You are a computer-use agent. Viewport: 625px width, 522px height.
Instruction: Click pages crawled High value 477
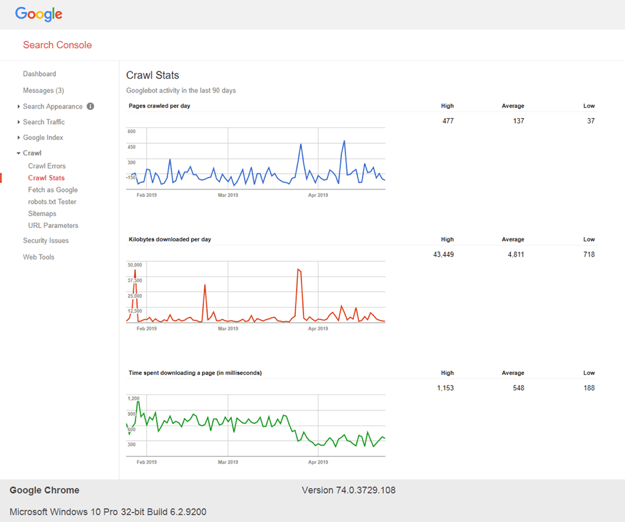point(448,121)
